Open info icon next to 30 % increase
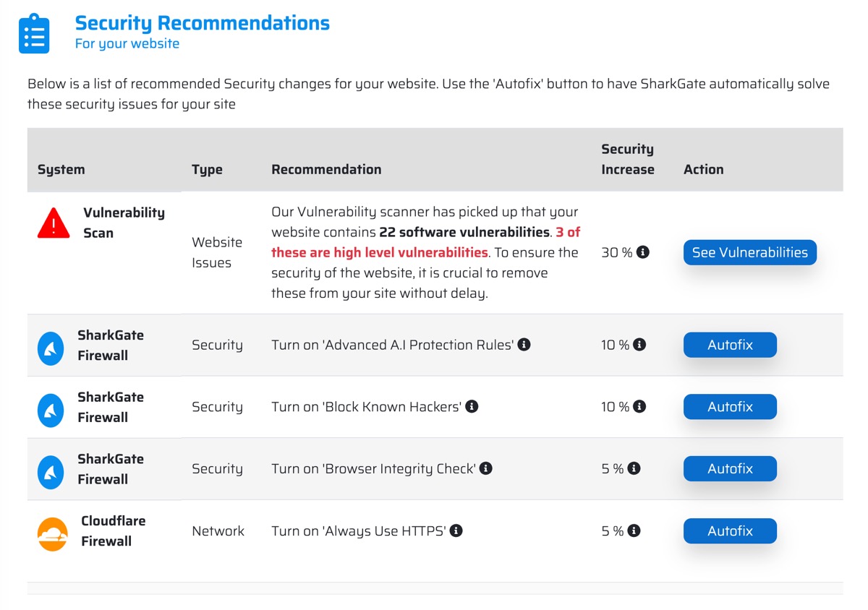This screenshot has height=610, width=868. (x=642, y=252)
